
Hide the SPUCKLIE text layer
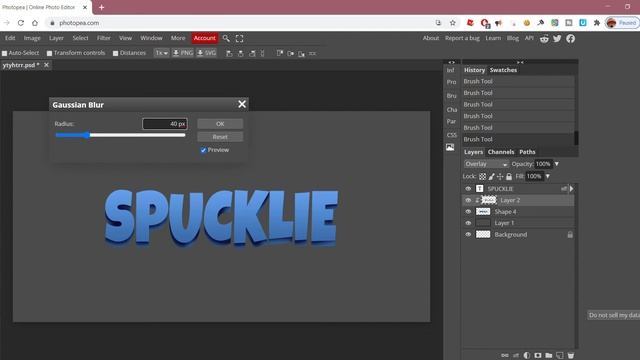tap(468, 189)
